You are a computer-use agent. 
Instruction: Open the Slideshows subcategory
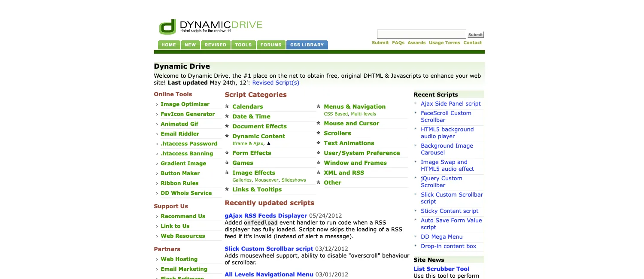coord(294,180)
